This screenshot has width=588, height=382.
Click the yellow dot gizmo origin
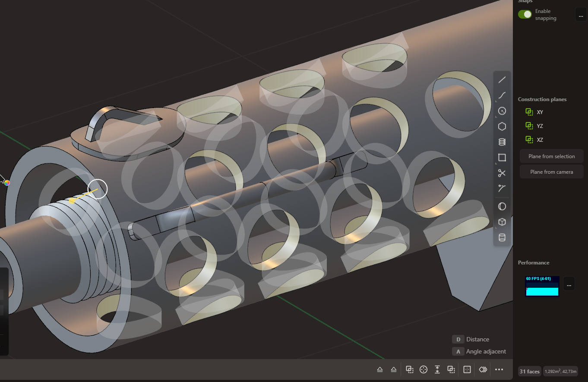coord(72,201)
